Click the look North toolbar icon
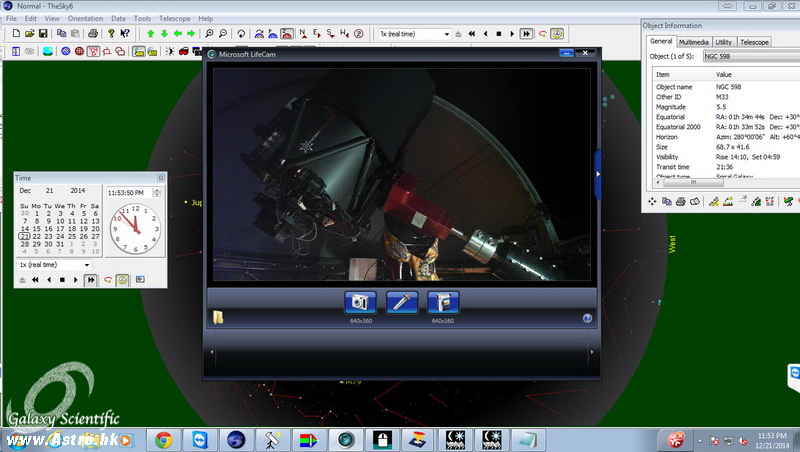The height and width of the screenshot is (452, 800). (302, 33)
